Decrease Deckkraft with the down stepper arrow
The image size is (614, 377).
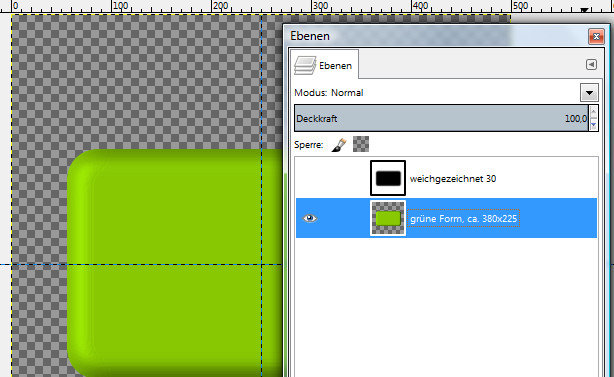click(x=593, y=125)
